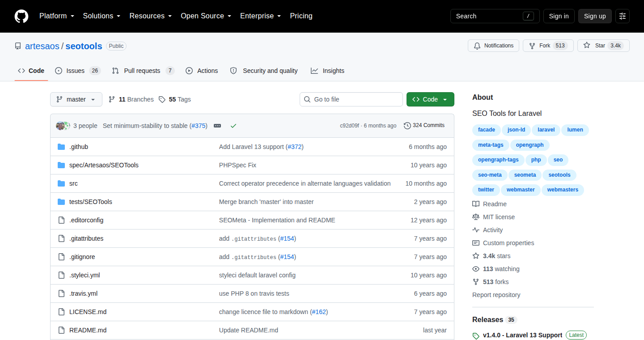Expand the Resources menu

pyautogui.click(x=152, y=16)
